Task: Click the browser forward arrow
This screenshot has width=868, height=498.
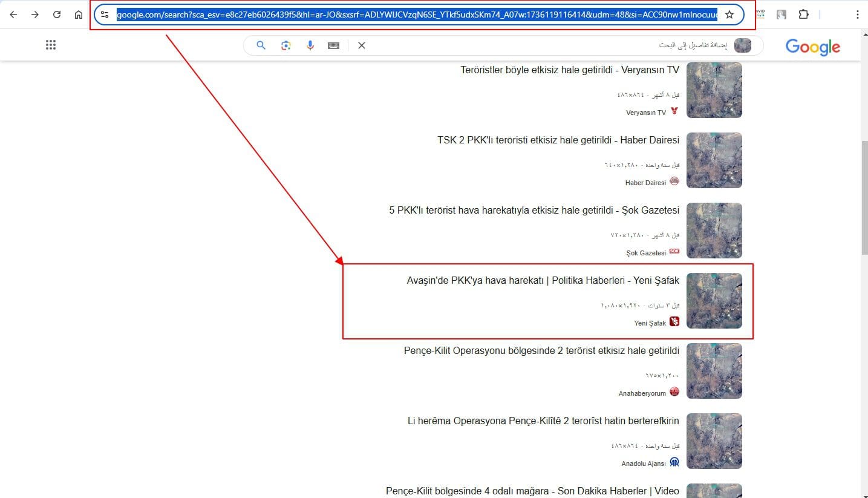Action: pyautogui.click(x=35, y=15)
